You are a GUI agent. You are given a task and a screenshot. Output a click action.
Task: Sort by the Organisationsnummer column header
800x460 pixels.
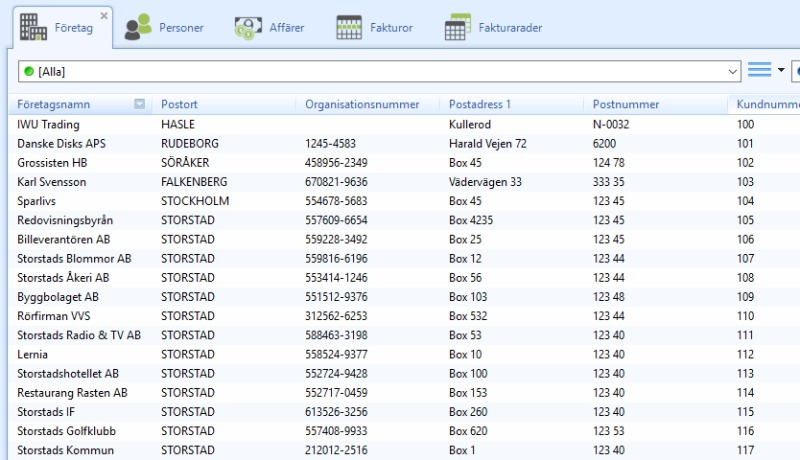click(362, 104)
